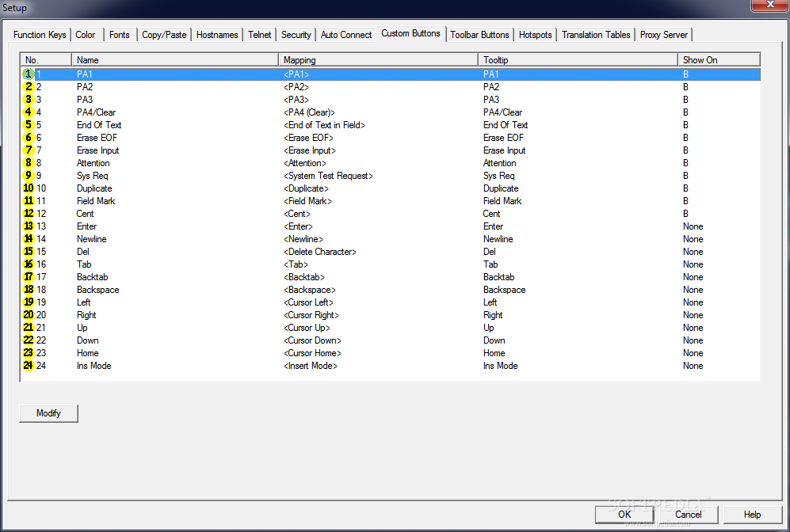
Task: Click yellow icon 9 beside Sys Req
Action: point(29,175)
